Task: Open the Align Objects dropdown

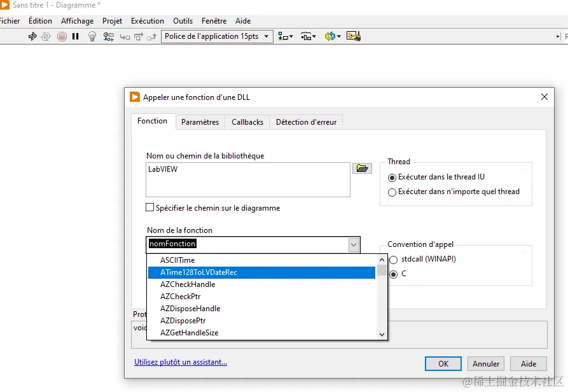Action: (286, 36)
